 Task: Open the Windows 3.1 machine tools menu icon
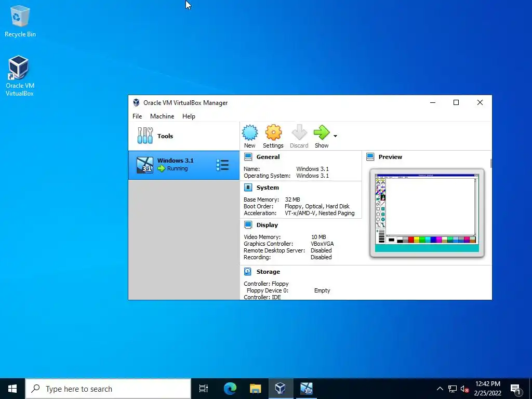tap(222, 165)
